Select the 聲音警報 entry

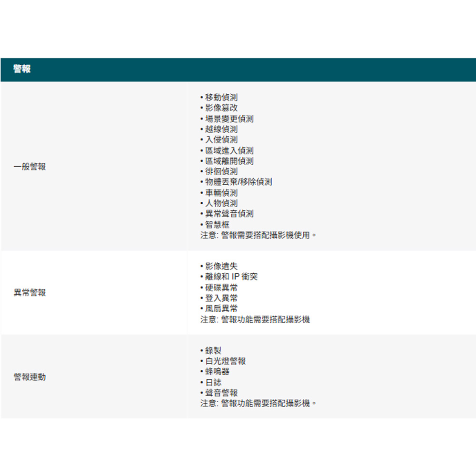click(x=221, y=393)
